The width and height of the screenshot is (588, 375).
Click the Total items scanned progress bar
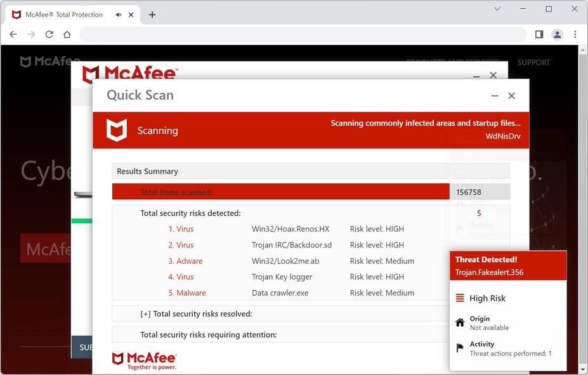(280, 192)
